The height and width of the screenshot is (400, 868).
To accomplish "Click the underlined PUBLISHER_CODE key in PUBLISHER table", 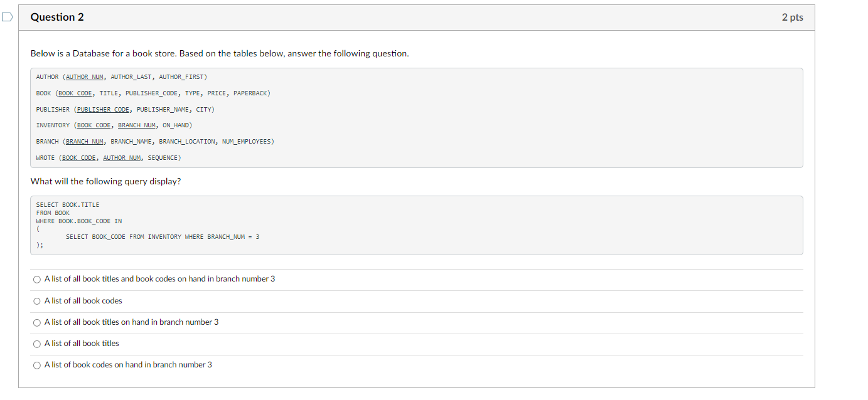I will [103, 109].
